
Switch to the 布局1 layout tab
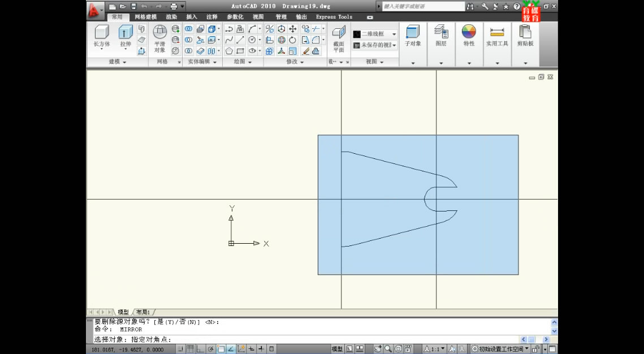(143, 312)
